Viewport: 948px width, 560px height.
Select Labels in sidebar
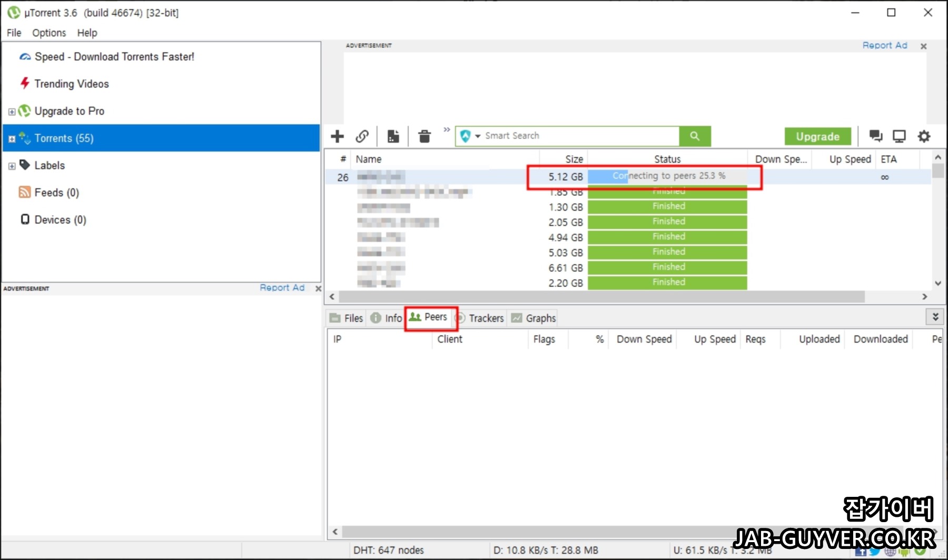[x=50, y=165]
